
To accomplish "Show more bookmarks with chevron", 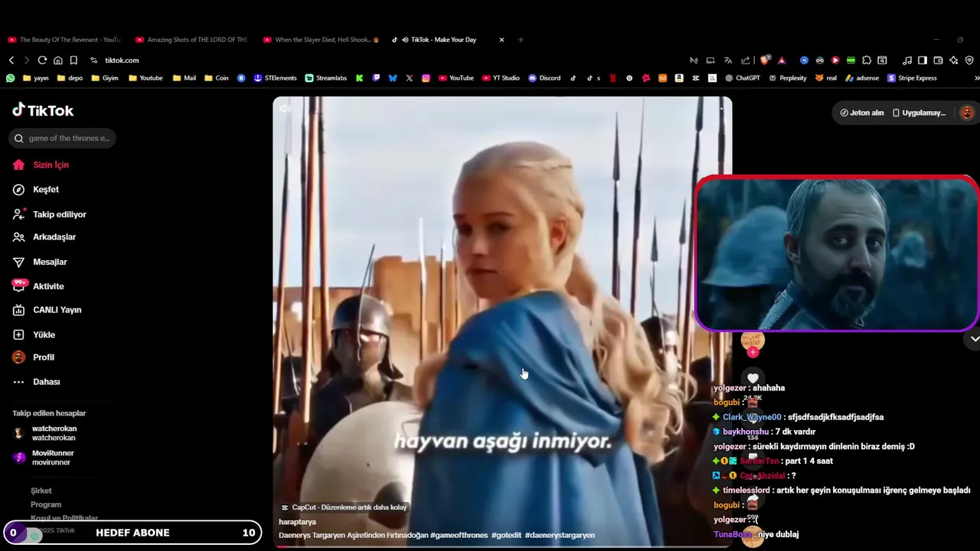I will coord(976,78).
